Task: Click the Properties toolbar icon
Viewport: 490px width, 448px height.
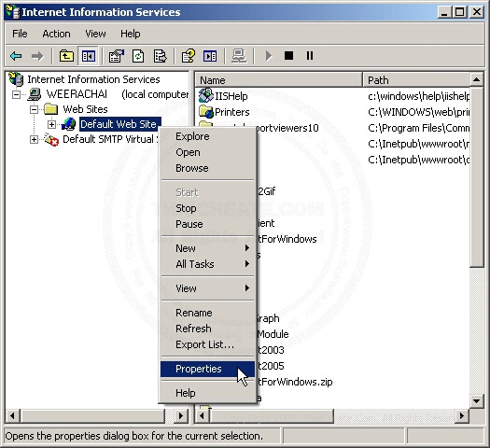Action: (117, 56)
